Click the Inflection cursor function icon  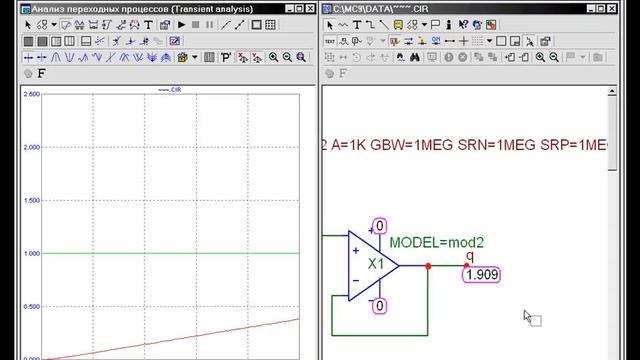pyautogui.click(x=111, y=58)
